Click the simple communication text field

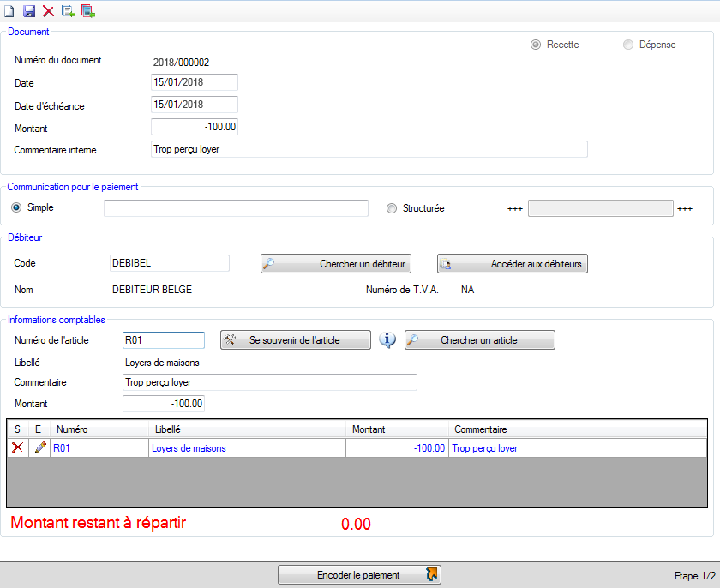(236, 208)
